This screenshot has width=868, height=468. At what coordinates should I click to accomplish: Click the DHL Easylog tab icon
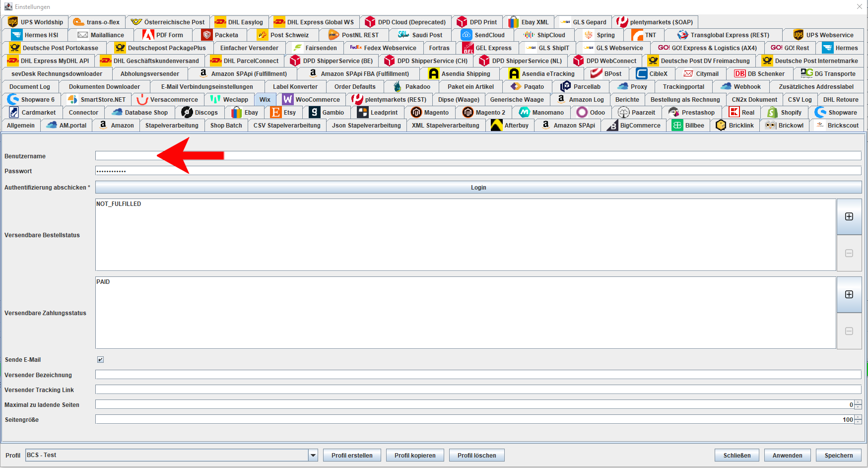pos(220,22)
